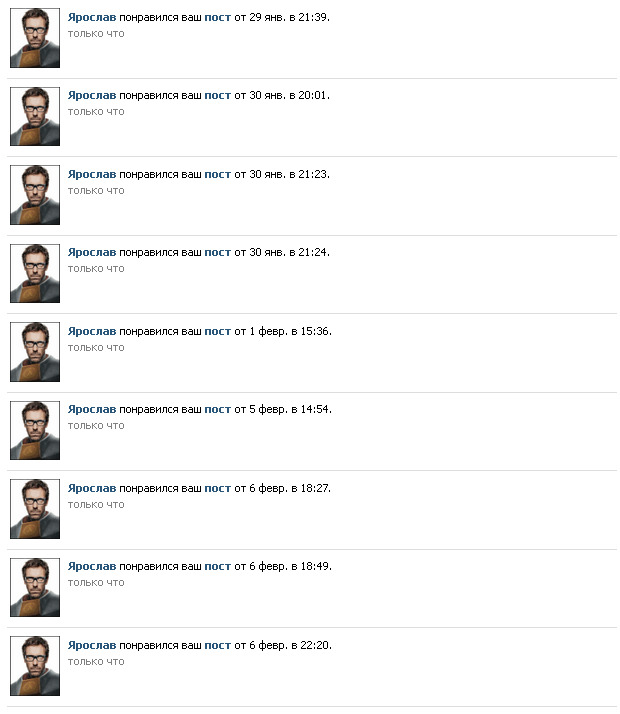Open avatar next to 1 февр. 15:36 notification

coord(35,352)
